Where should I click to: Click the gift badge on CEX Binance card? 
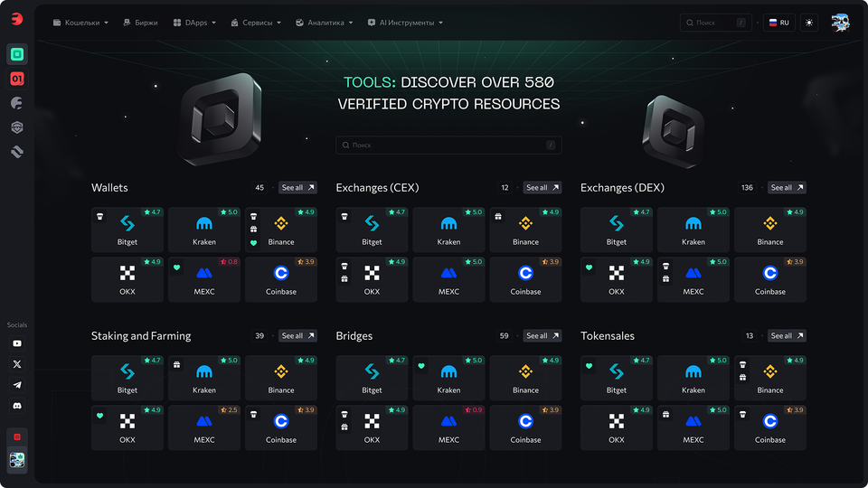[x=498, y=216]
